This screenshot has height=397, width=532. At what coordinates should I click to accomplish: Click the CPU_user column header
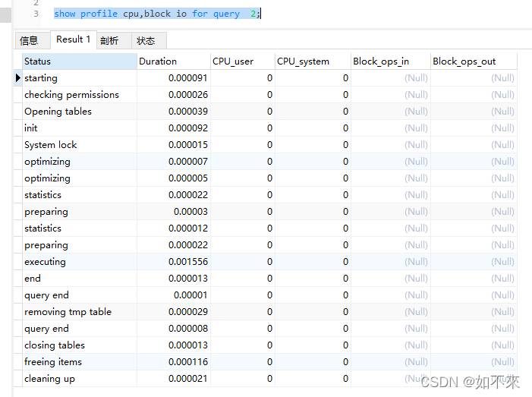243,61
